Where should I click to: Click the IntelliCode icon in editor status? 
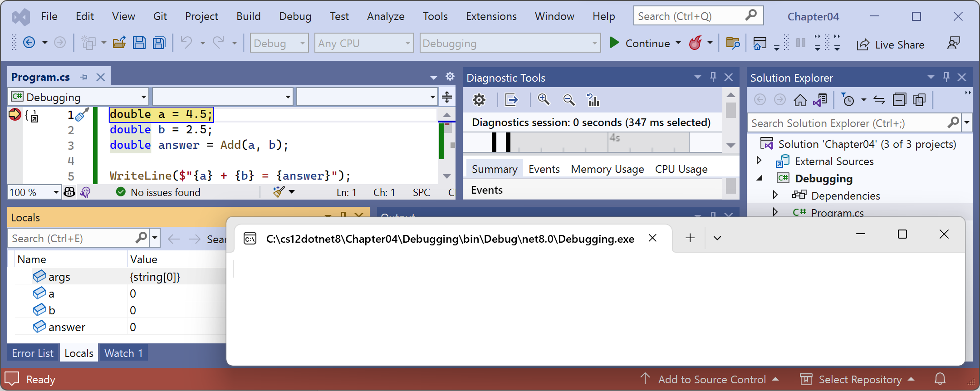coord(85,192)
